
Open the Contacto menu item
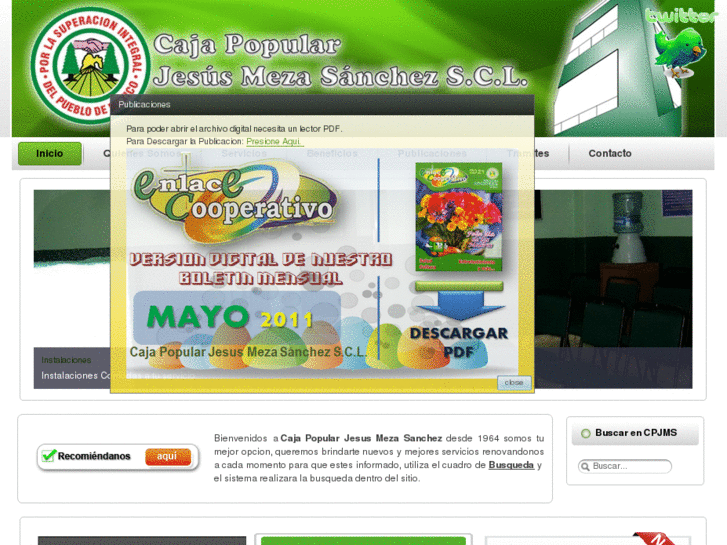(610, 154)
